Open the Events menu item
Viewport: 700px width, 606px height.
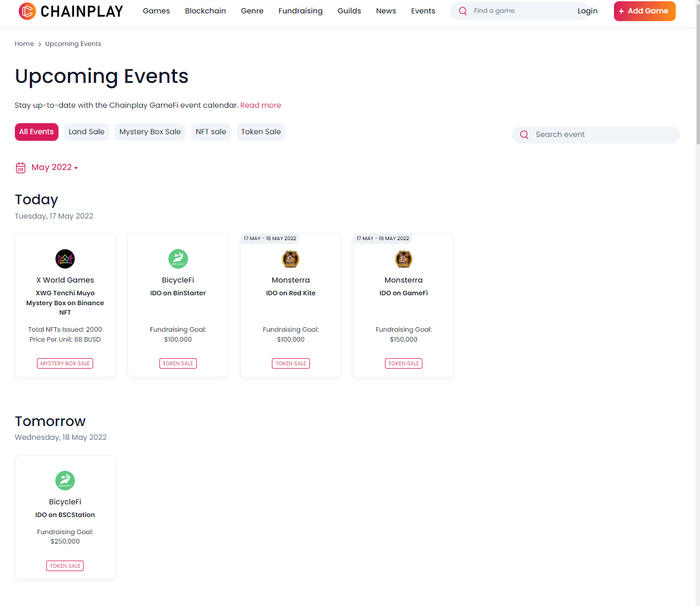423,11
